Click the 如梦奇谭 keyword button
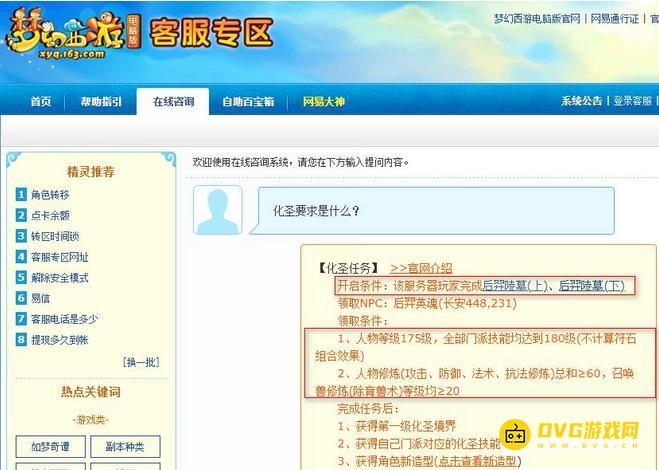The height and width of the screenshot is (470, 659). click(x=50, y=446)
